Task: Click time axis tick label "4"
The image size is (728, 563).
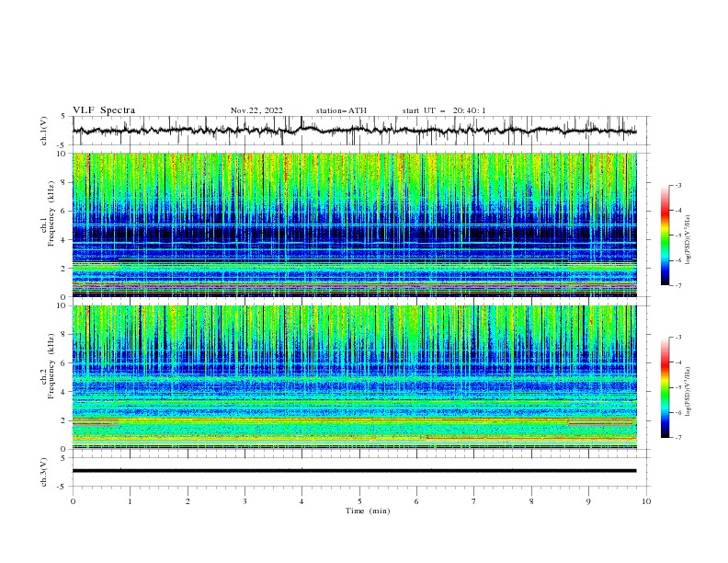Action: point(302,501)
